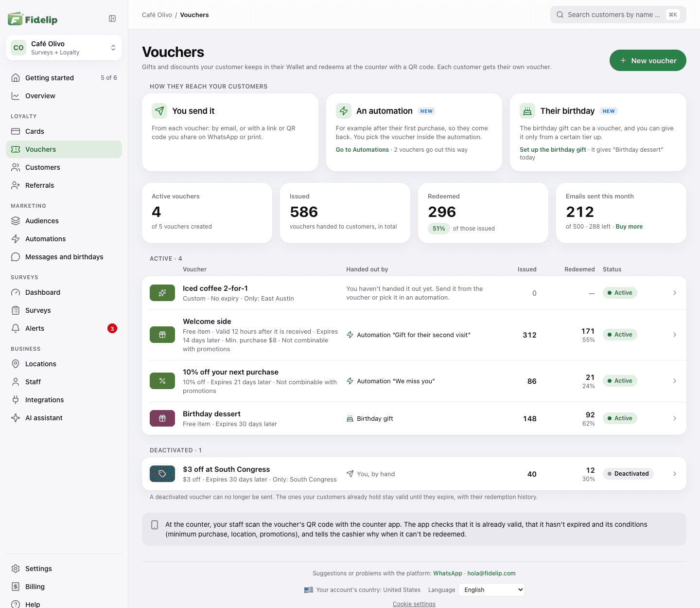Focus the Search customers by name field
The width and height of the screenshot is (700, 608).
click(x=618, y=15)
